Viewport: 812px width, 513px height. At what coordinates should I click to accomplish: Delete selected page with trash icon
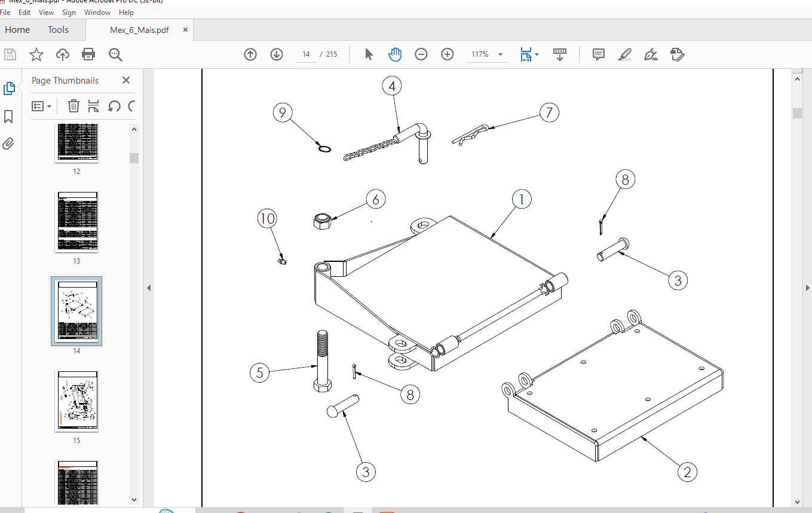73,106
